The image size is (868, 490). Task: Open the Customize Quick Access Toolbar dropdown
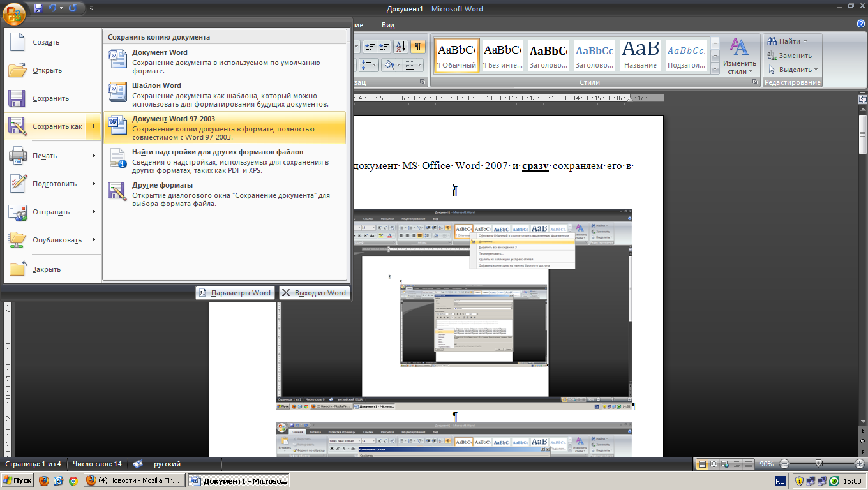coord(91,8)
